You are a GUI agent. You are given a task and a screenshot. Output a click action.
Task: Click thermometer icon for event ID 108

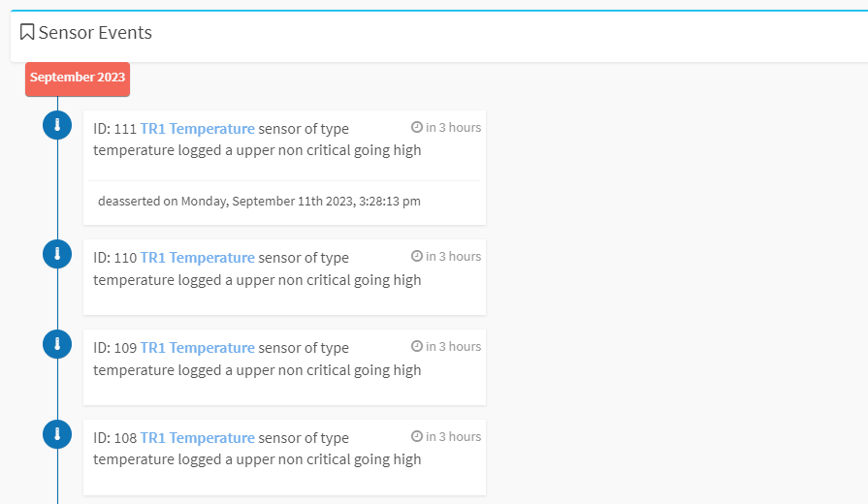(x=57, y=434)
